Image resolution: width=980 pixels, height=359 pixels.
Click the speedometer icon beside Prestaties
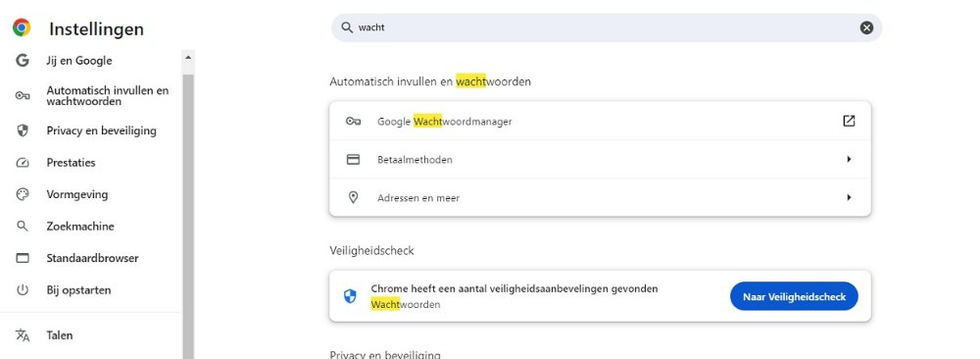[23, 163]
